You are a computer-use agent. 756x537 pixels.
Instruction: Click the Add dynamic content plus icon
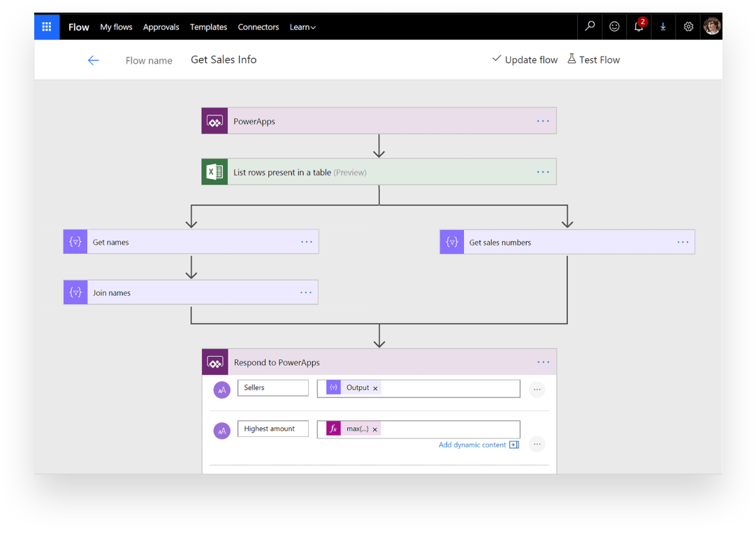(x=514, y=445)
